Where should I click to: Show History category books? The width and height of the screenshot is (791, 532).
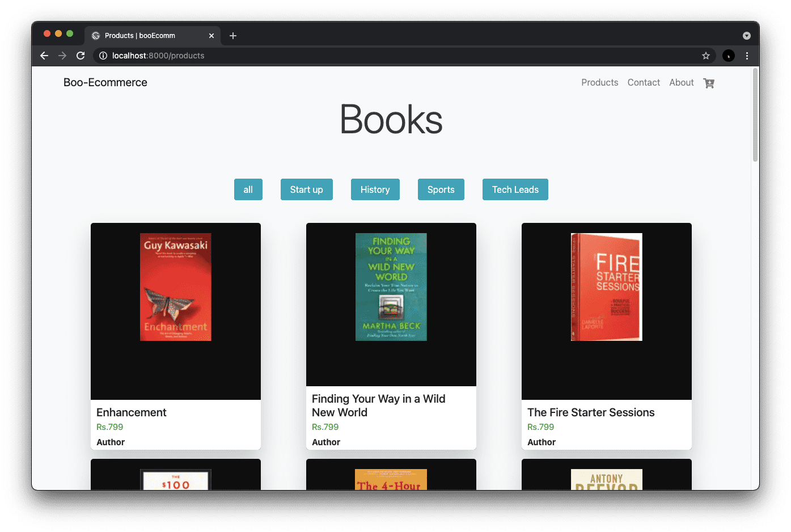(375, 189)
